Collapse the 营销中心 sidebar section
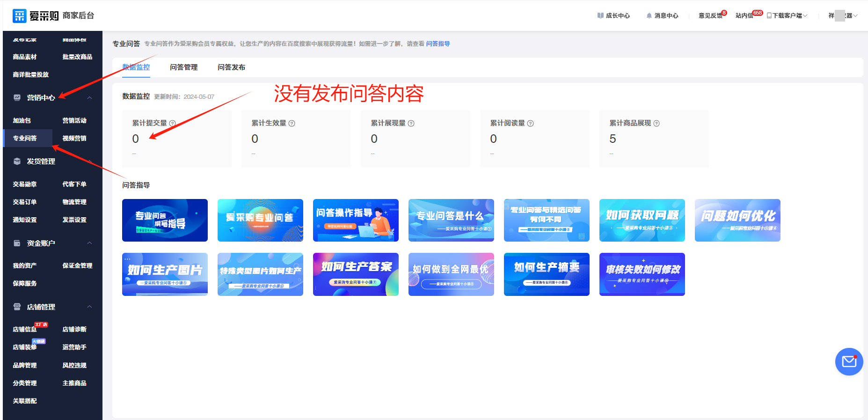This screenshot has height=420, width=868. [89, 97]
